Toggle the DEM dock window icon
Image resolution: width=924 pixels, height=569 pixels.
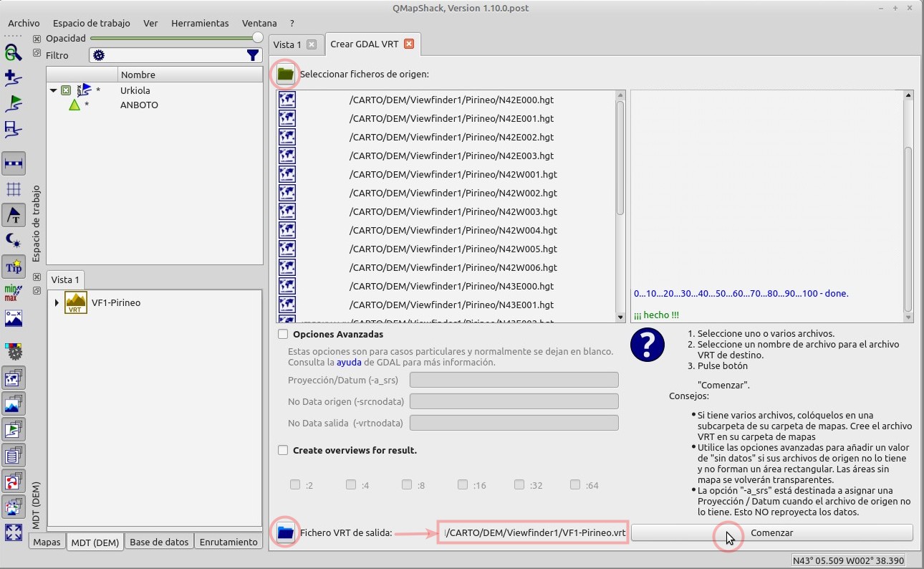tap(14, 403)
